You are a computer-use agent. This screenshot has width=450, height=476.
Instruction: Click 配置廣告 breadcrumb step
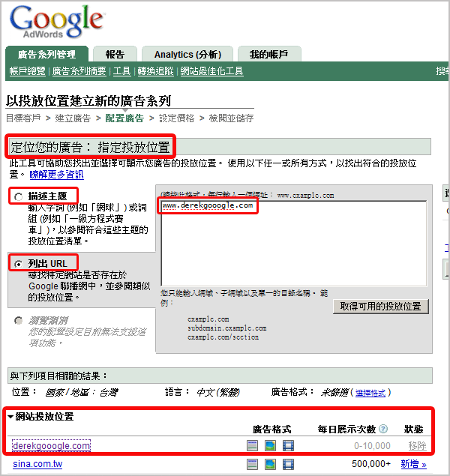tap(124, 118)
